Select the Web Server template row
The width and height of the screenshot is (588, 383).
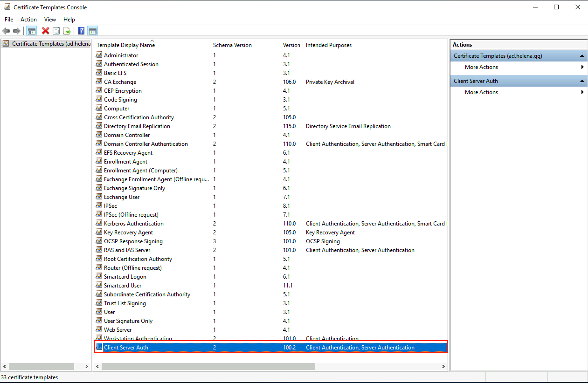(118, 330)
